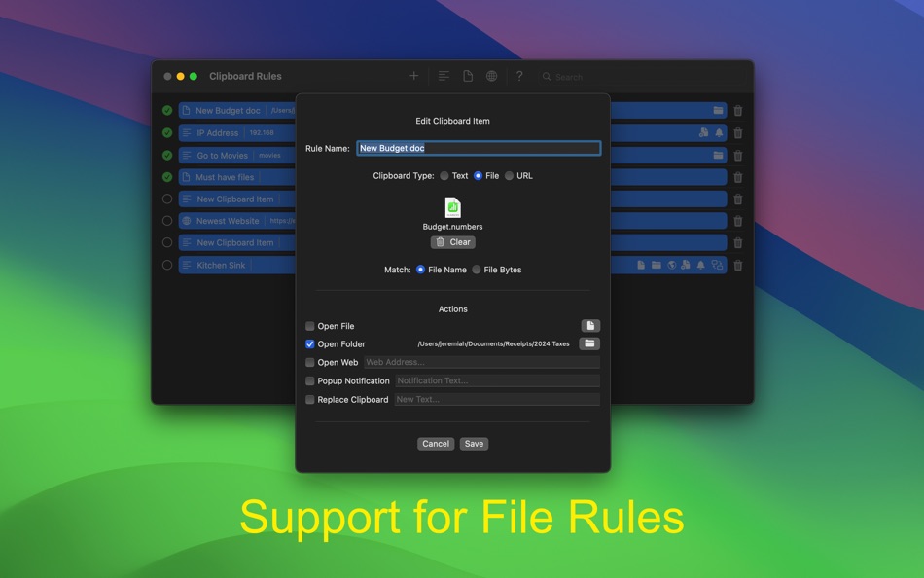Select the URL clipboard type
924x578 pixels.
[511, 176]
